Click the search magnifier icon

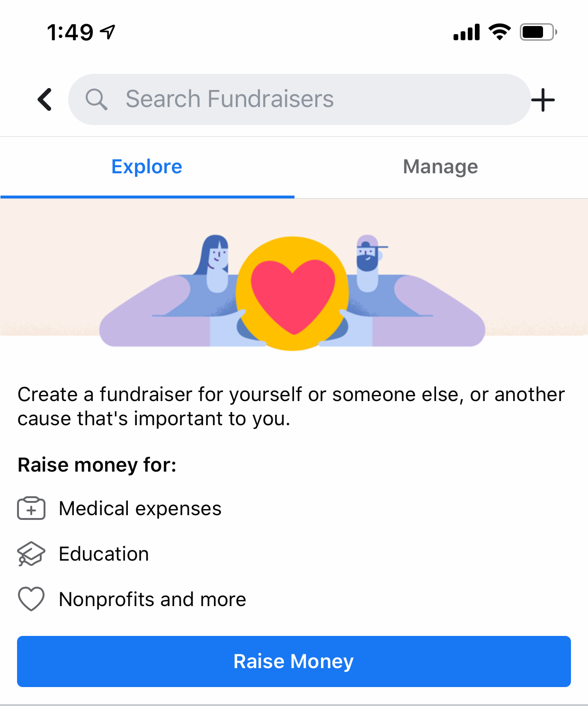pos(96,99)
